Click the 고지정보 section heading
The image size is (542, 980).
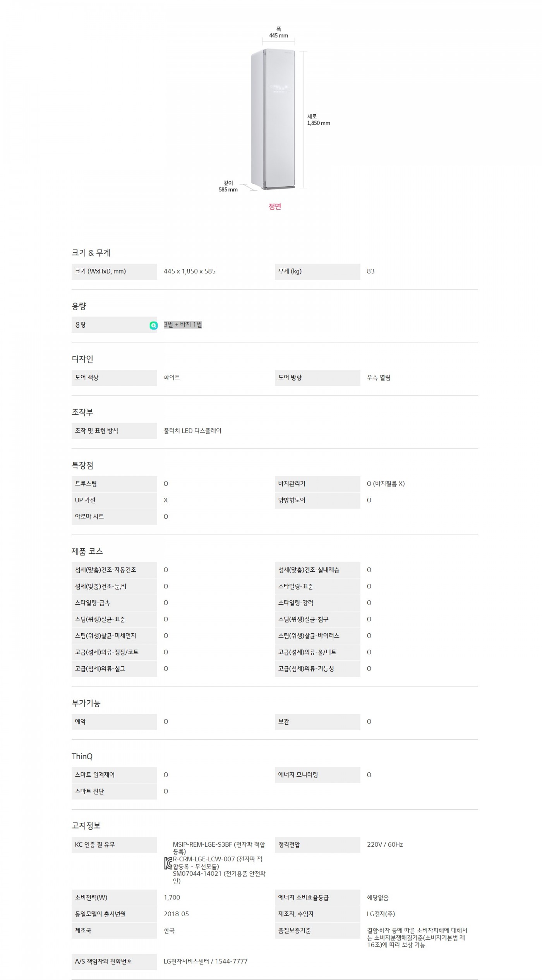86,825
